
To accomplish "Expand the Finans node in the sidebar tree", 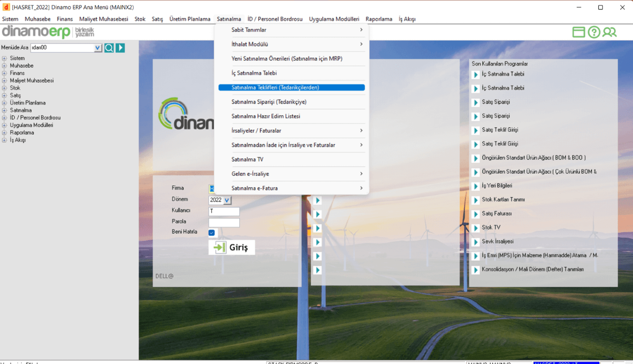I will 5,73.
